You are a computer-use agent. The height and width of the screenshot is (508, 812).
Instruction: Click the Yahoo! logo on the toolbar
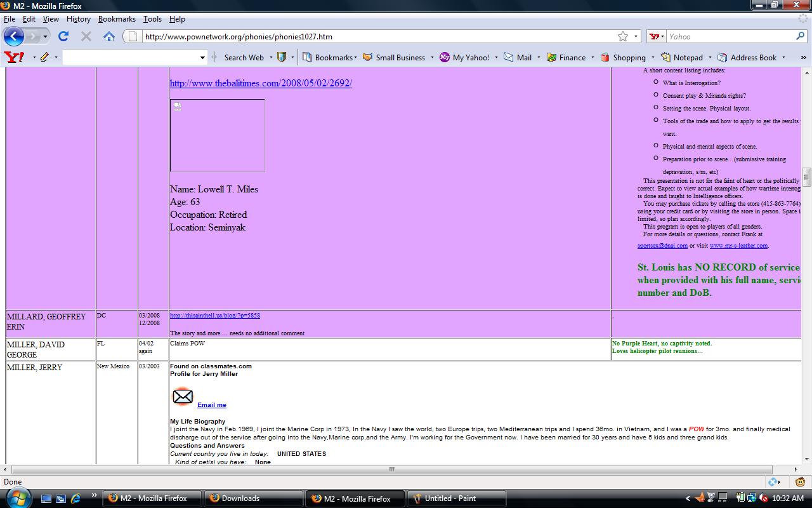click(14, 57)
